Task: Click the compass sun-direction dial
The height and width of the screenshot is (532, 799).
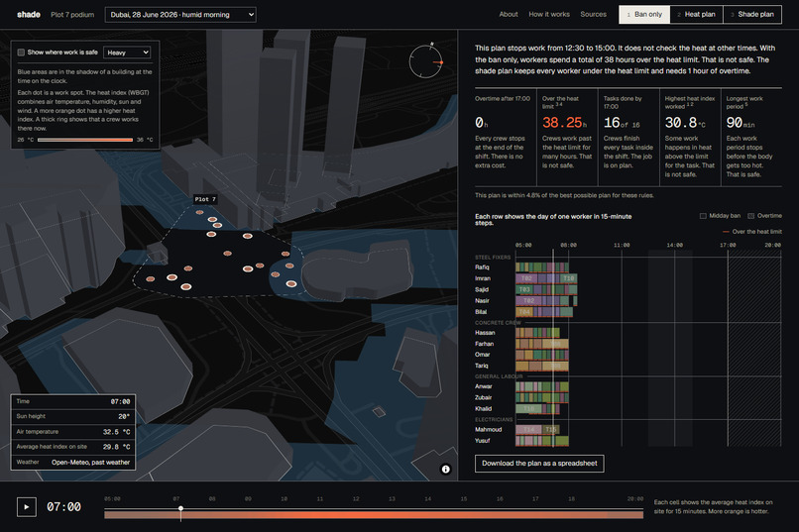Action: (426, 61)
